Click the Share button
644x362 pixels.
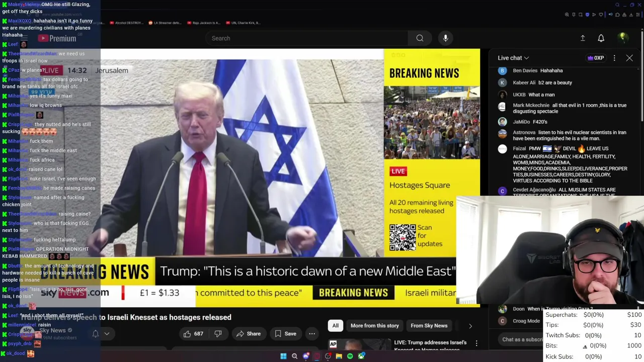point(249,334)
